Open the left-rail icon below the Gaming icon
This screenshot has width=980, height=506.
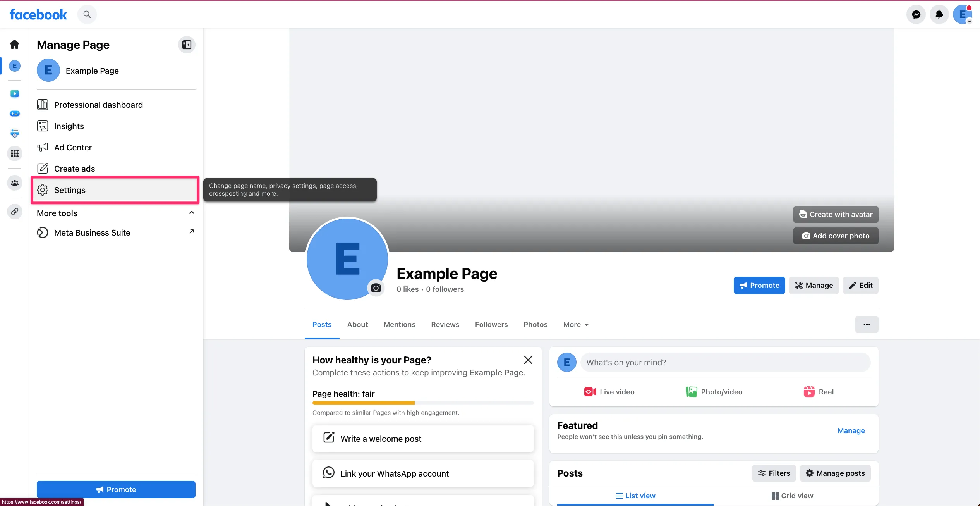pyautogui.click(x=15, y=133)
